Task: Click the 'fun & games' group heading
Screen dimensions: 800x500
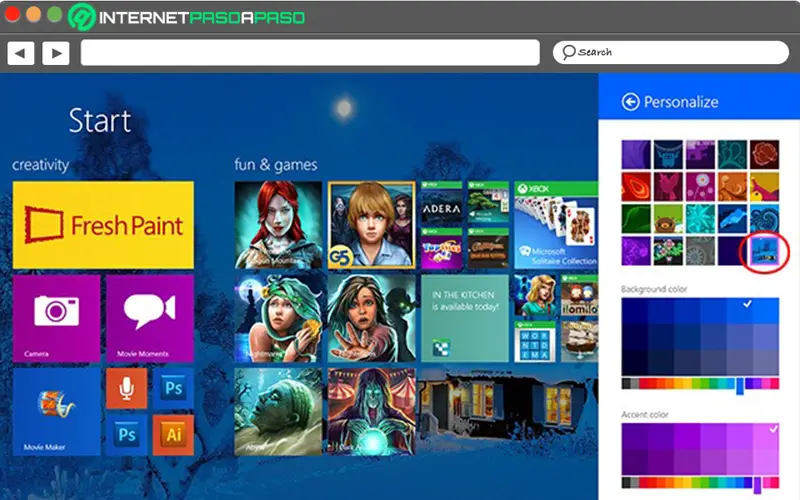Action: (276, 165)
